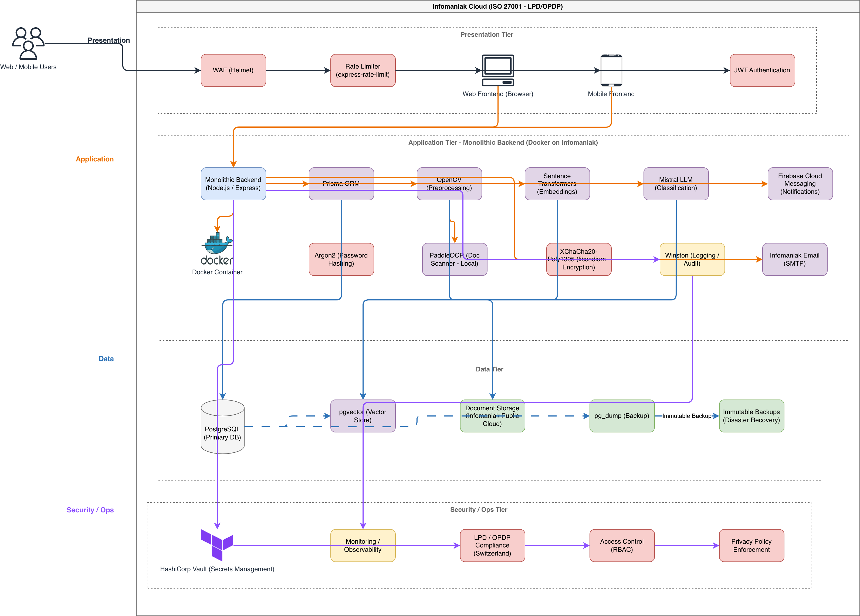Select the blue Data legend label
Image resolution: width=860 pixels, height=616 pixels.
pos(106,359)
